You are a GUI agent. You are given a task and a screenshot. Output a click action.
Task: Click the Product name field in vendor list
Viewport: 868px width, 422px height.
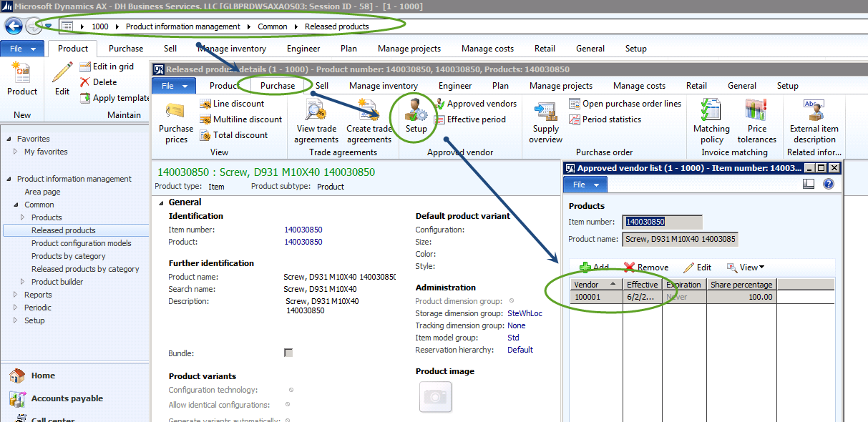click(x=680, y=239)
